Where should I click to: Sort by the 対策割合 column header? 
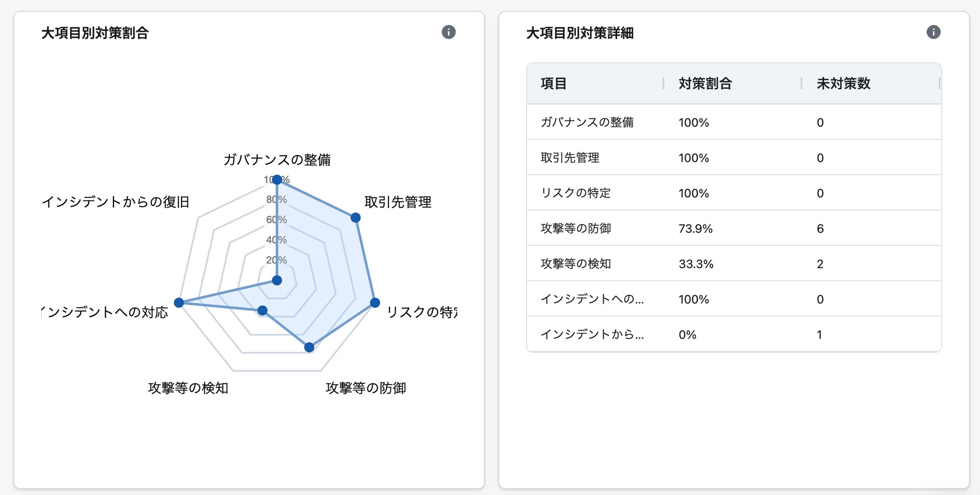coord(705,83)
